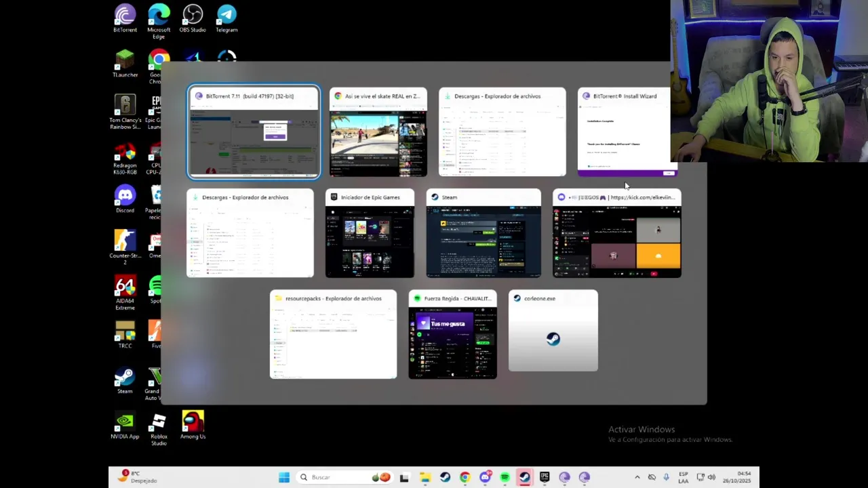Open the TLauncher Minecraft shortcut
868x488 pixels.
pyautogui.click(x=125, y=64)
